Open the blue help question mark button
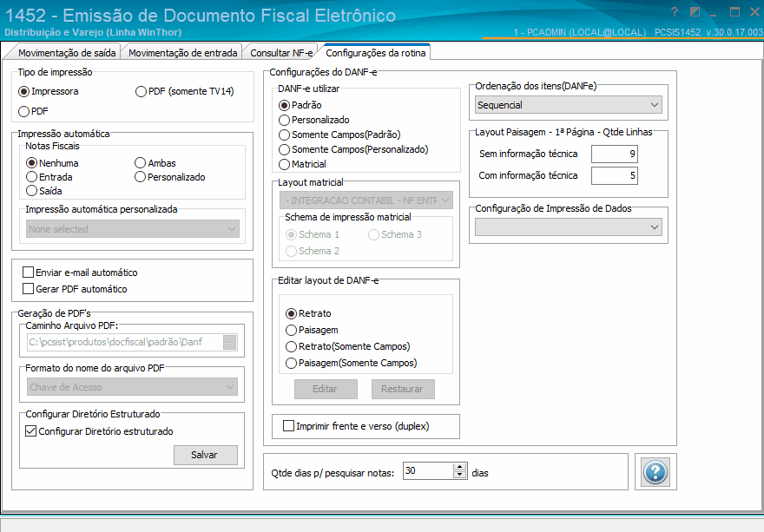Screen dimensions: 764x532 [655, 472]
